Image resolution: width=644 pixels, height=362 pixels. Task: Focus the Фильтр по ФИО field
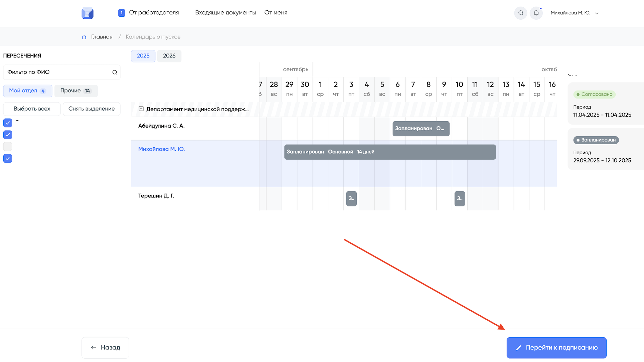[57, 72]
